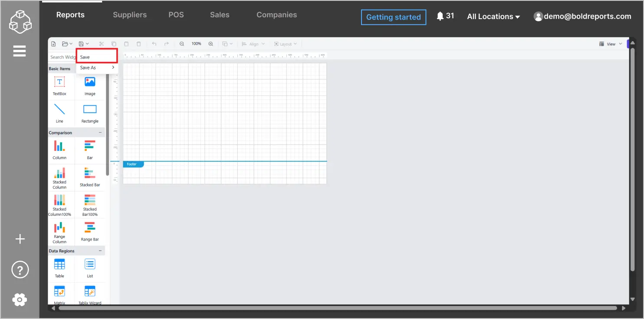Select the Image widget

pyautogui.click(x=90, y=85)
